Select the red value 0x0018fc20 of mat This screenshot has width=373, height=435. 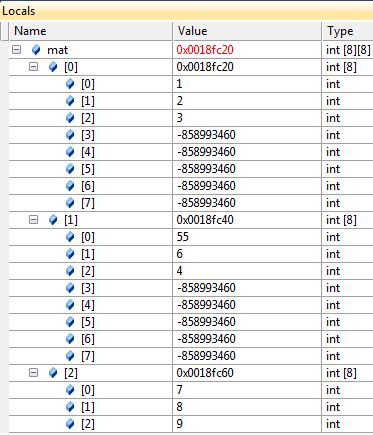pyautogui.click(x=205, y=50)
